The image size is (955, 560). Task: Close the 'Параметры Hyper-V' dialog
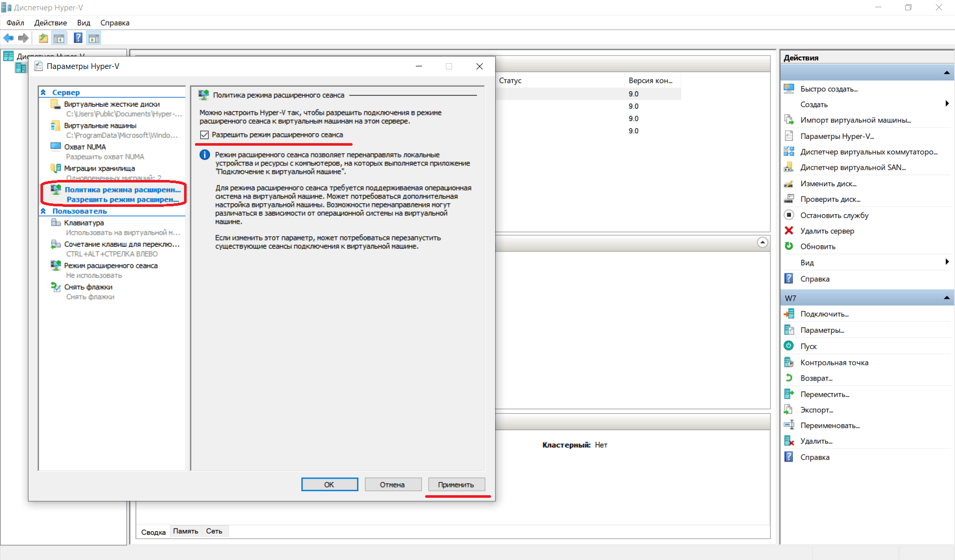coord(480,66)
